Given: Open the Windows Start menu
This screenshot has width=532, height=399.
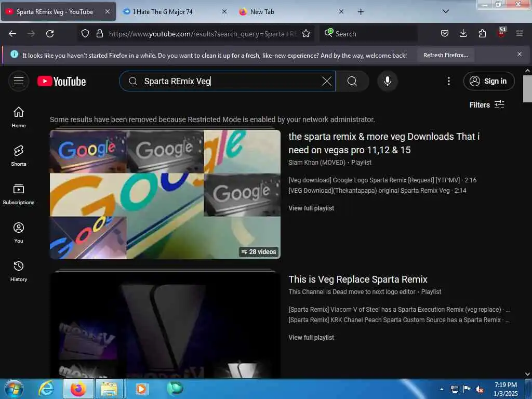Looking at the screenshot, I should pyautogui.click(x=14, y=389).
